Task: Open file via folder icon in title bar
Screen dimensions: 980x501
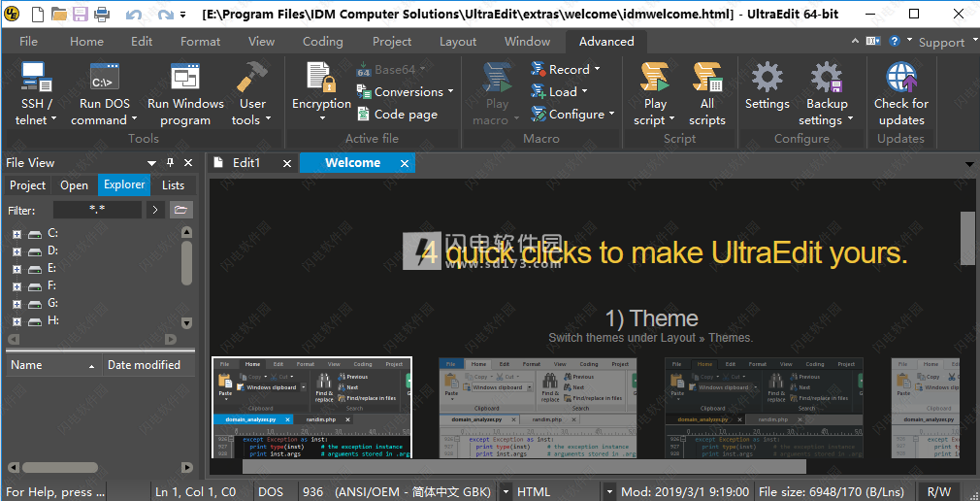Action: coord(59,14)
